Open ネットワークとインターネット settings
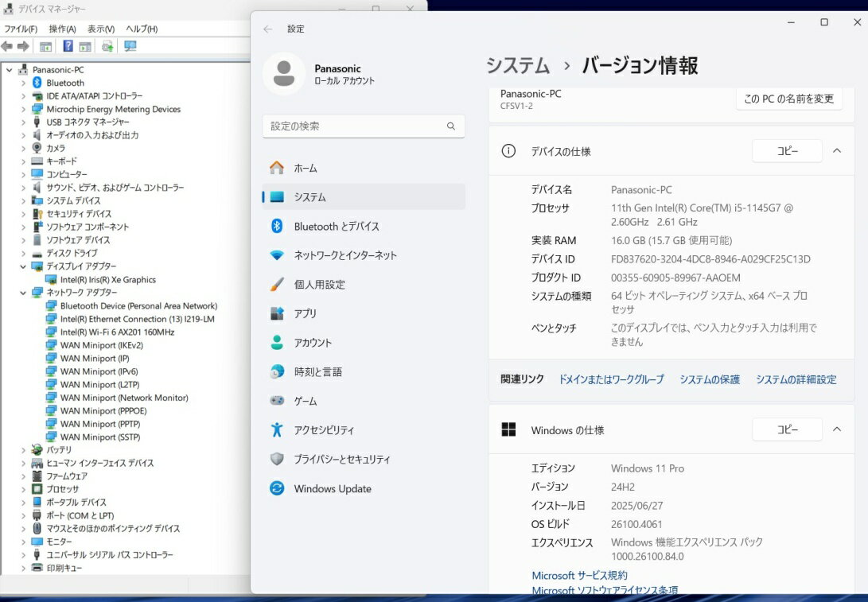The width and height of the screenshot is (868, 602). click(344, 255)
